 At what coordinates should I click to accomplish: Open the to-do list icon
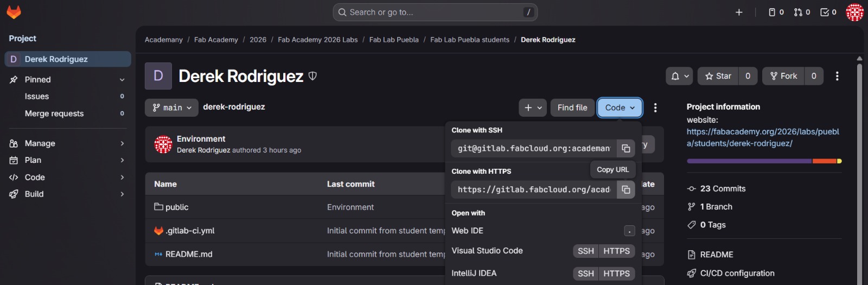[x=828, y=12]
